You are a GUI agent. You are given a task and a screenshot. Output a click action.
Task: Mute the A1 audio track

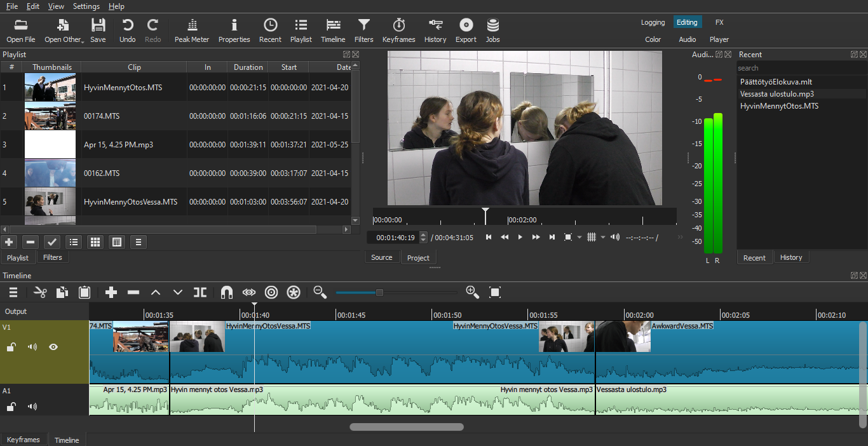click(x=32, y=407)
